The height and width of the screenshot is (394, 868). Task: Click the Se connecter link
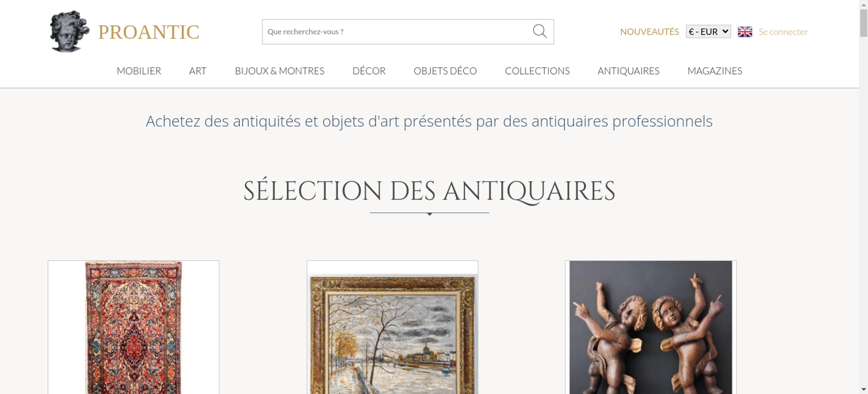[x=783, y=32]
